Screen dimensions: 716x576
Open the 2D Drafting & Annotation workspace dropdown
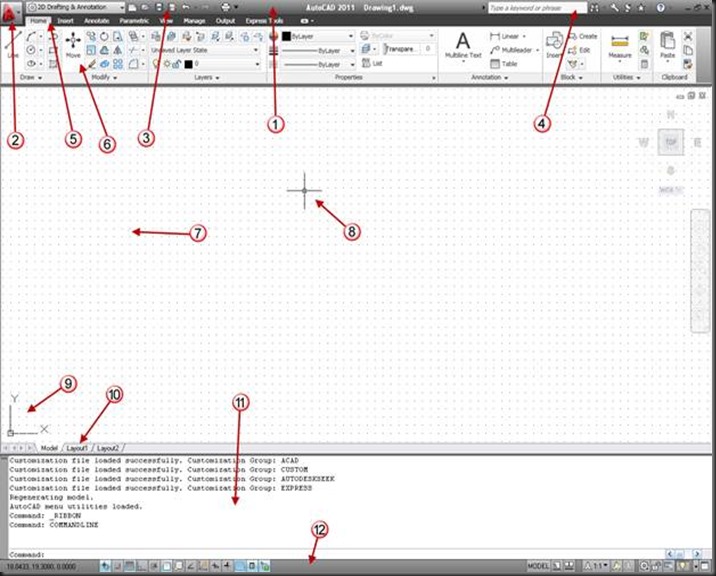(x=76, y=7)
